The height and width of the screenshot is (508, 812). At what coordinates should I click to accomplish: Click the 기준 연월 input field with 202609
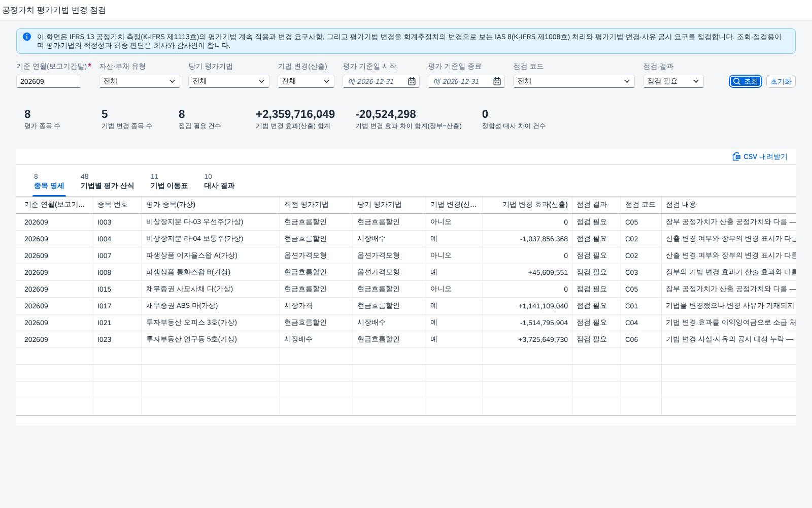tap(49, 81)
